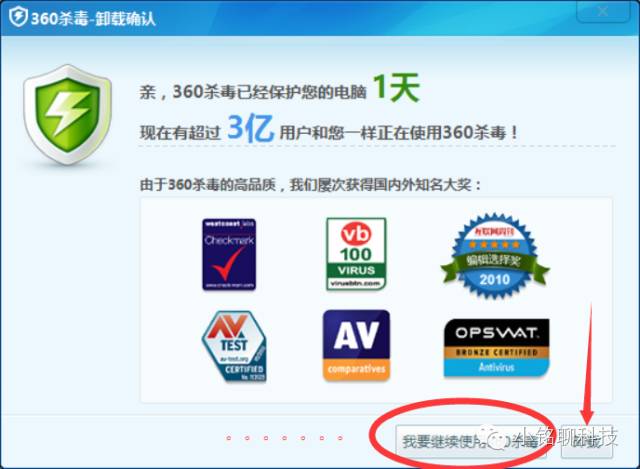Click the green '1天' protection duration text
The image size is (640, 469).
(396, 88)
